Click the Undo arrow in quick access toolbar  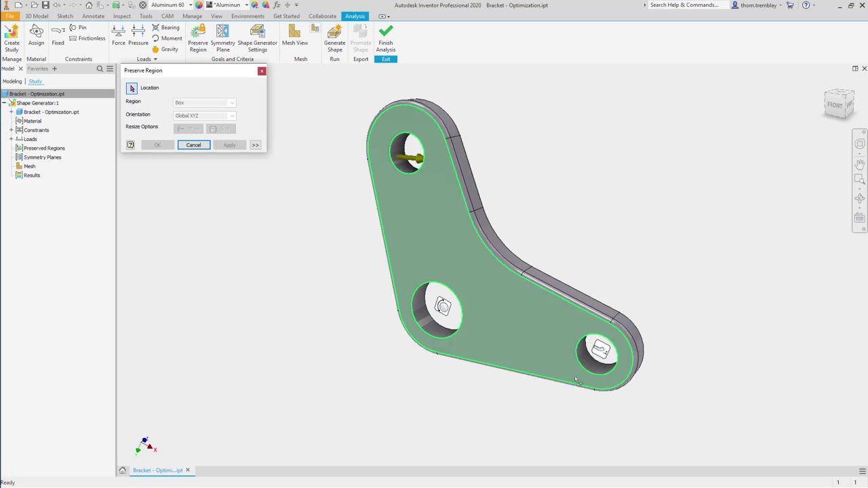pos(57,5)
